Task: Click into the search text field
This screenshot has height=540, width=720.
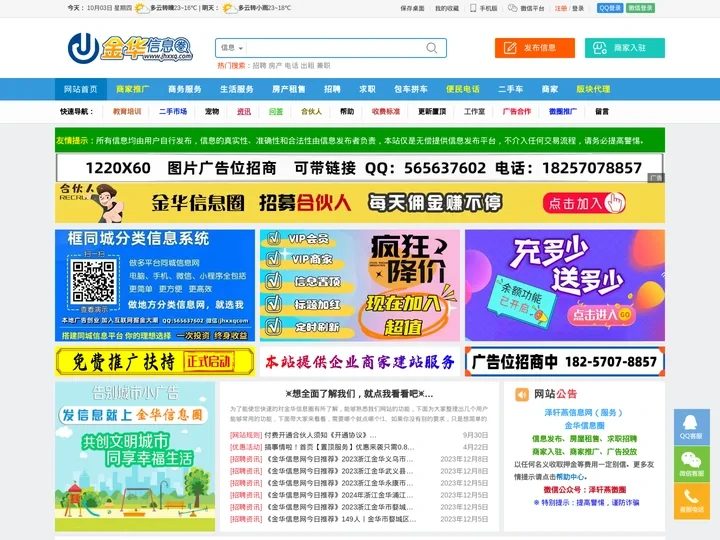Action: click(x=335, y=48)
